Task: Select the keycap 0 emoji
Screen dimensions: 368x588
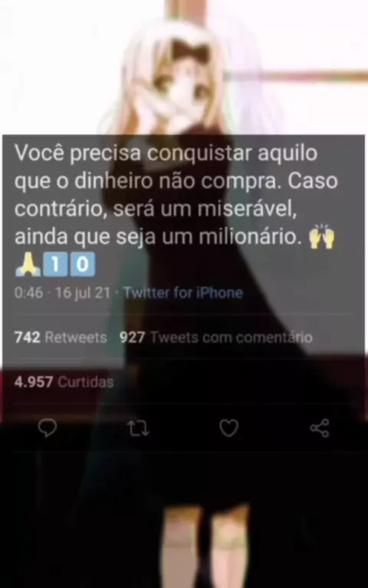Action: (82, 264)
